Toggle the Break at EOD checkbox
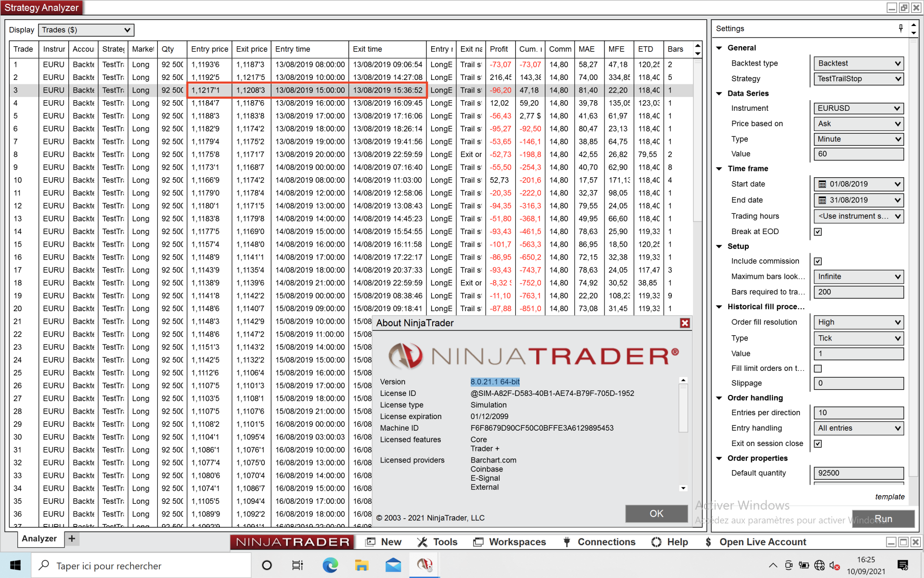Image resolution: width=924 pixels, height=578 pixels. [x=818, y=232]
